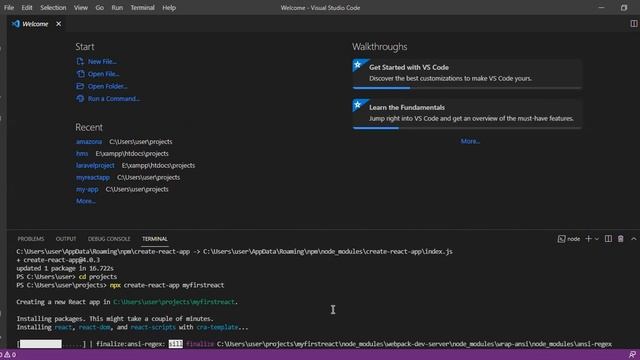Open the feedback icon in the status bar

click(632, 355)
